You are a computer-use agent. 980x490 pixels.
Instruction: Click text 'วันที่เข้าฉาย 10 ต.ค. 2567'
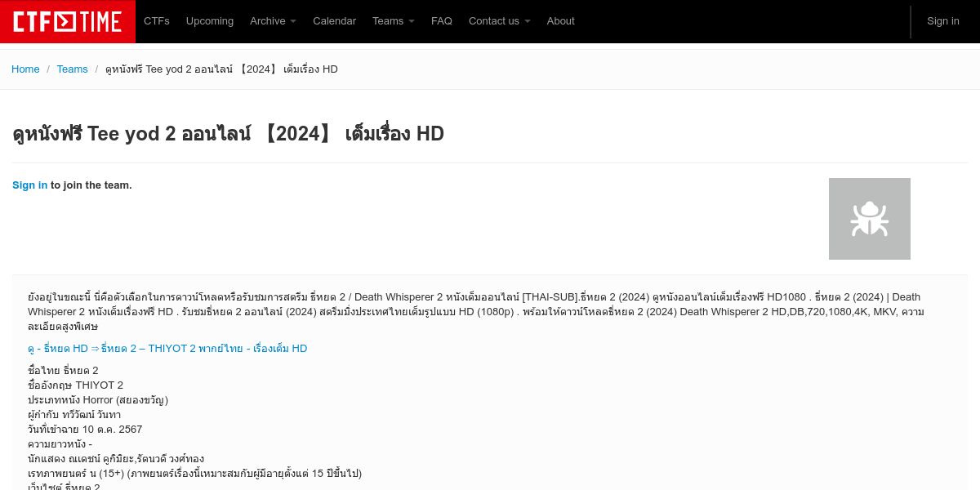pyautogui.click(x=85, y=430)
